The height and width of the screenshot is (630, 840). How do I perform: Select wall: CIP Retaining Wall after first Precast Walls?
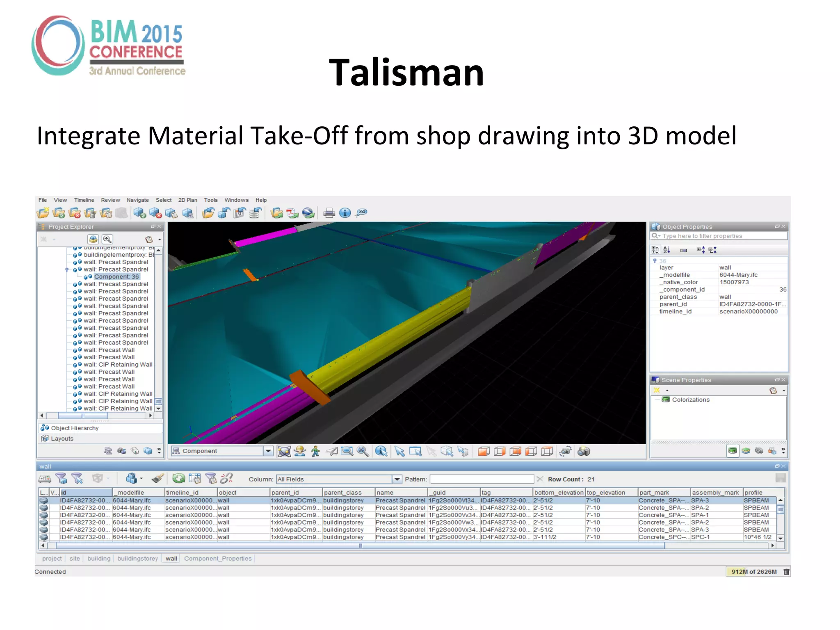[118, 365]
